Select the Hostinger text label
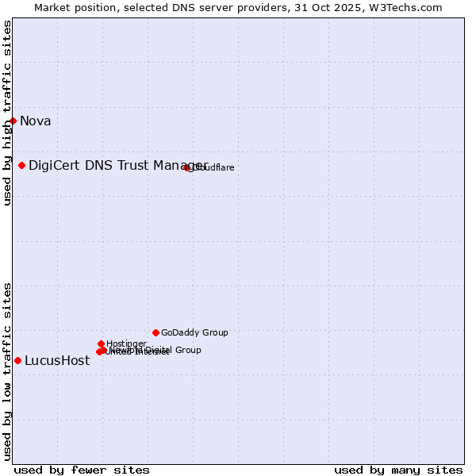This screenshot has height=476, width=476. (x=126, y=344)
